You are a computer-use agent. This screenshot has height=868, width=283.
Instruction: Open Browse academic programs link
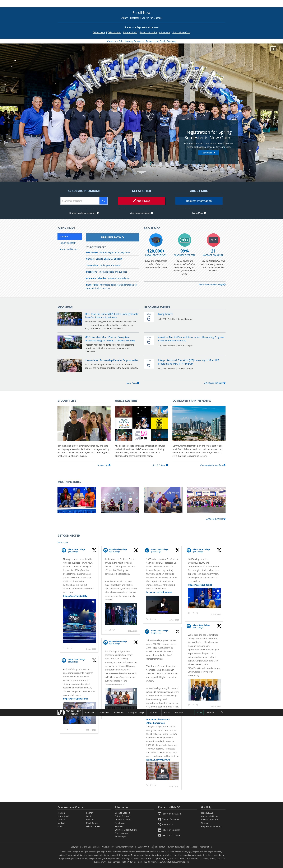[x=84, y=213]
